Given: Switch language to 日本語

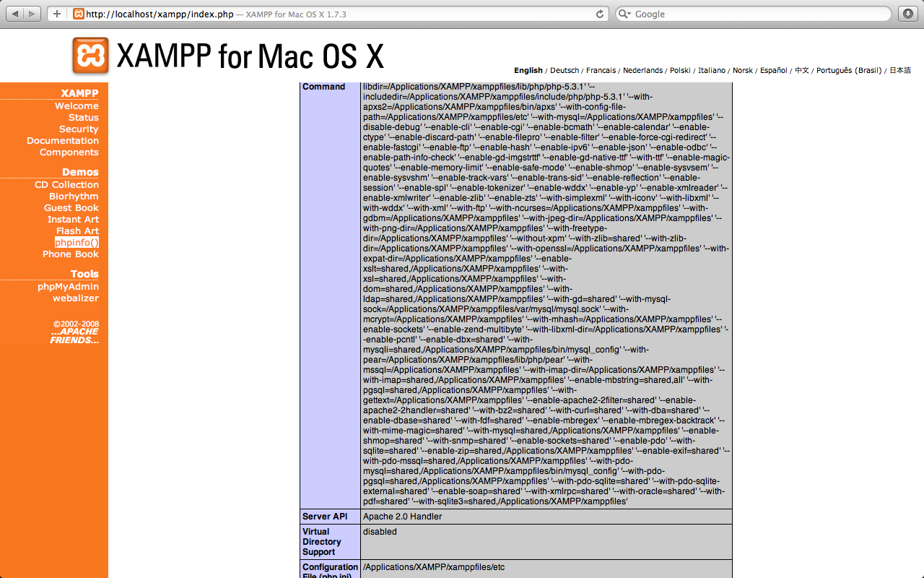Looking at the screenshot, I should (900, 71).
